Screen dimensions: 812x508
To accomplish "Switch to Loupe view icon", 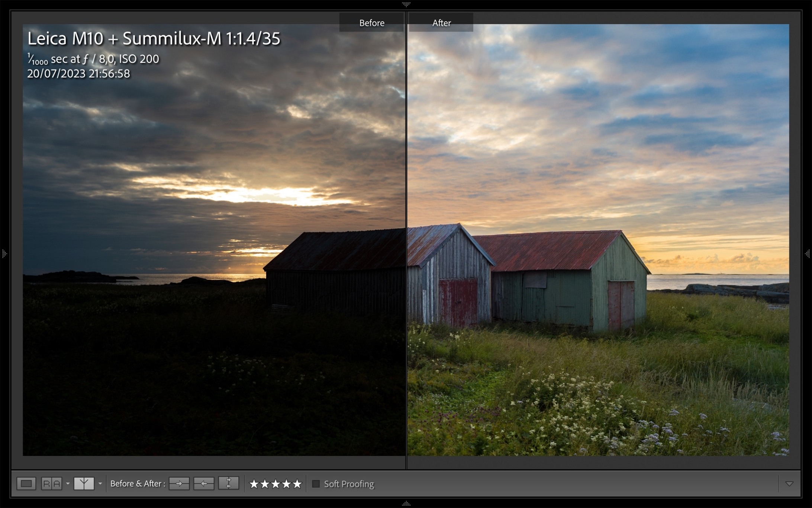I will (x=26, y=483).
